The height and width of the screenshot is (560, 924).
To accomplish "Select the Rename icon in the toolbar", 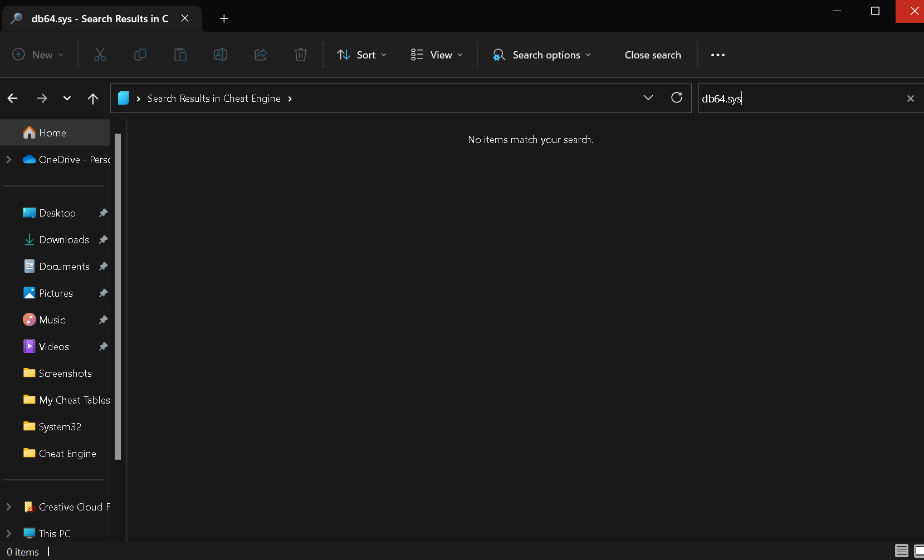I will 220,55.
